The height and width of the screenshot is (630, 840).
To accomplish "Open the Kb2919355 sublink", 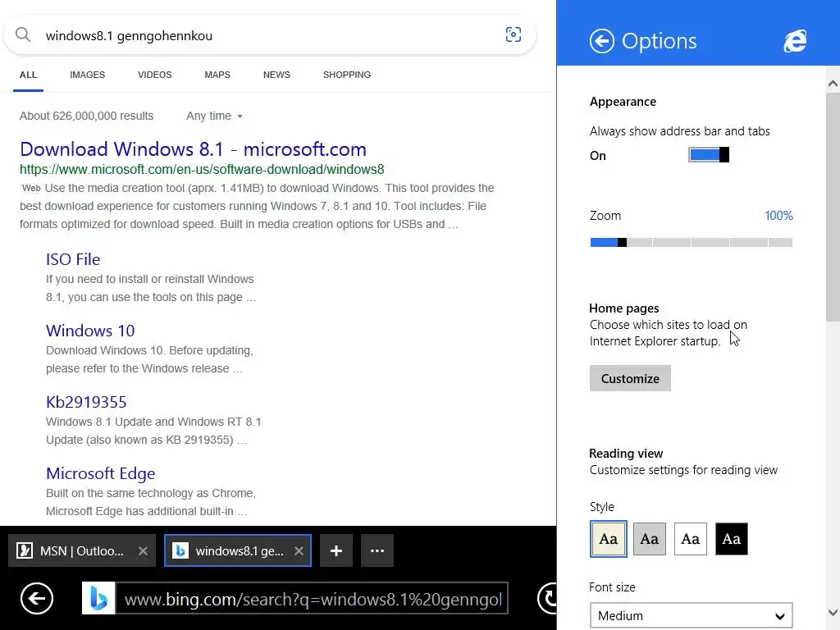I will pyautogui.click(x=86, y=402).
